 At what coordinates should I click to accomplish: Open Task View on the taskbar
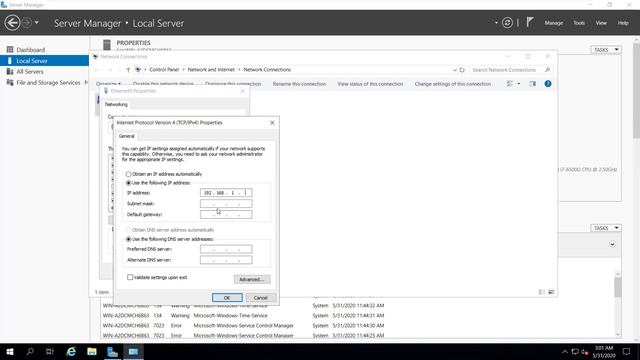click(50, 352)
